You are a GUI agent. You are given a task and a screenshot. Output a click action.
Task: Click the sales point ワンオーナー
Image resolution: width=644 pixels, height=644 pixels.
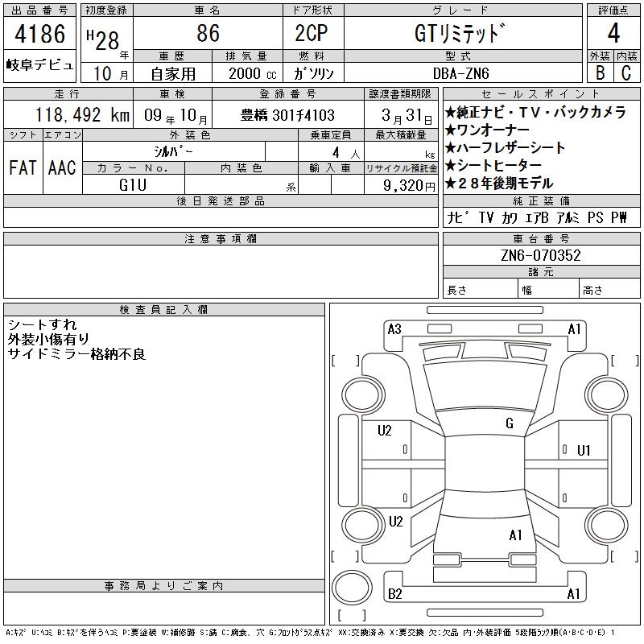[x=488, y=130]
